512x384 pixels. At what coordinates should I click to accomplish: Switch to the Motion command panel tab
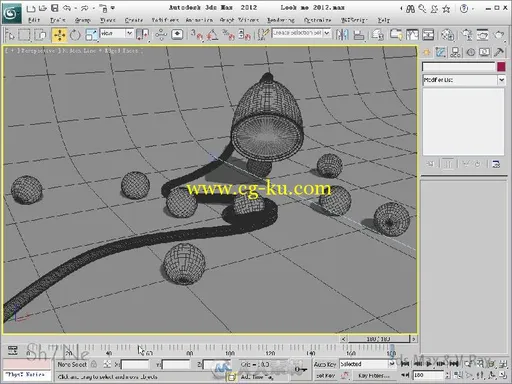pos(470,52)
